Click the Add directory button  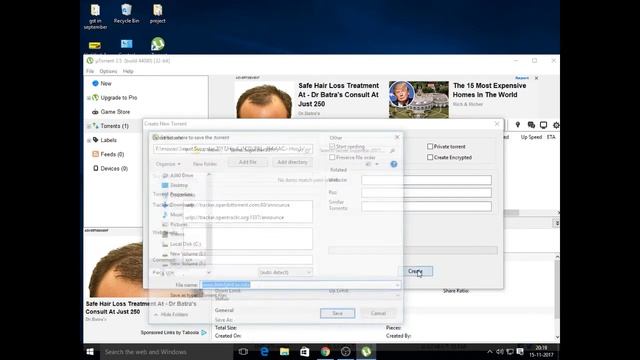pyautogui.click(x=292, y=162)
